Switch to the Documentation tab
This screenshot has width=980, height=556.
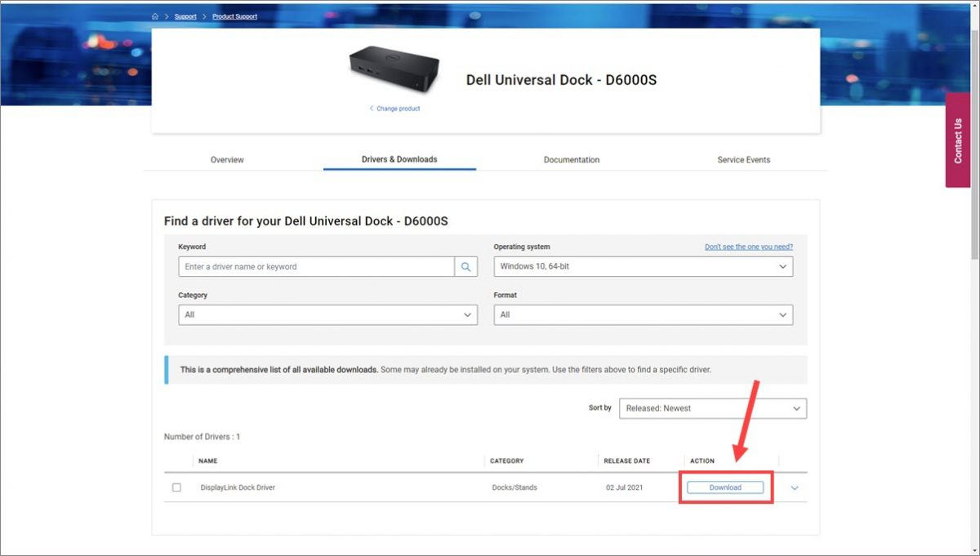tap(571, 159)
